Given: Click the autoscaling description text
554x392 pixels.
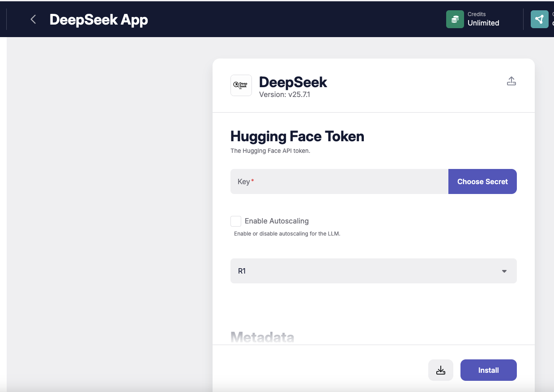Looking at the screenshot, I should click(x=287, y=234).
